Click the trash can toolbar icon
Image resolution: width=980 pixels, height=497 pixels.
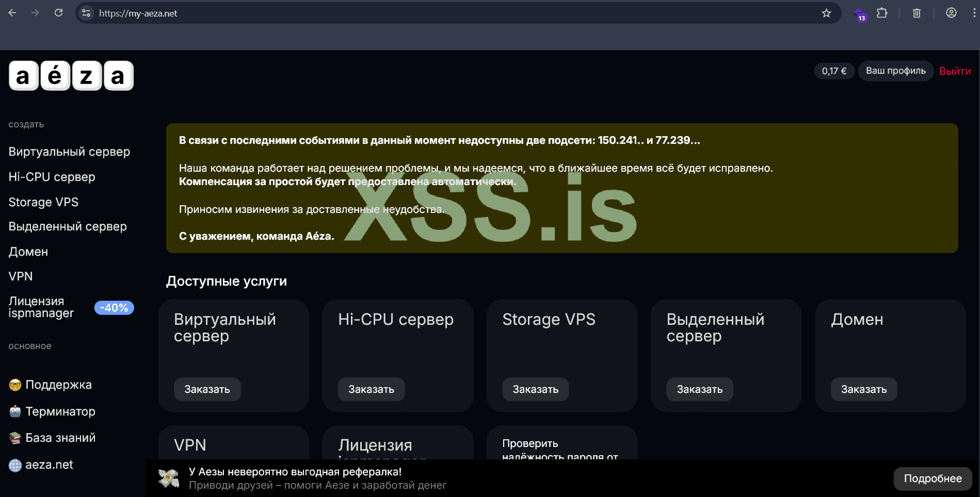917,13
